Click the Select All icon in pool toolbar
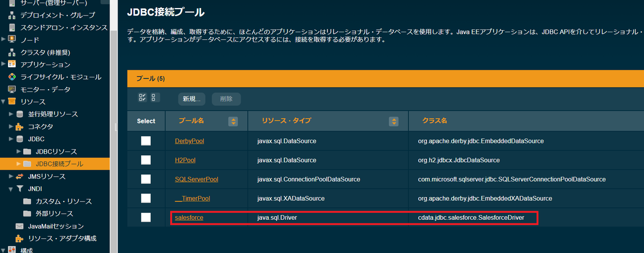Viewport: 644px width, 253px height. pos(142,98)
